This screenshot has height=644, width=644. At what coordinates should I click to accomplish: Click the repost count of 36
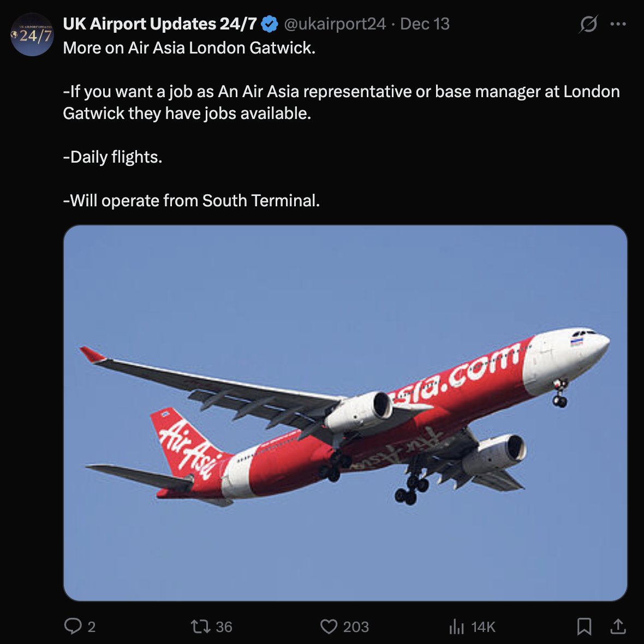(x=224, y=627)
